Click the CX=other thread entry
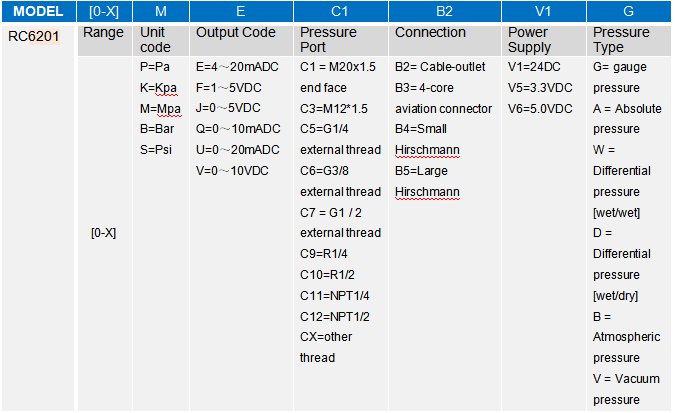Image resolution: width=675 pixels, height=413 pixels. tap(326, 347)
